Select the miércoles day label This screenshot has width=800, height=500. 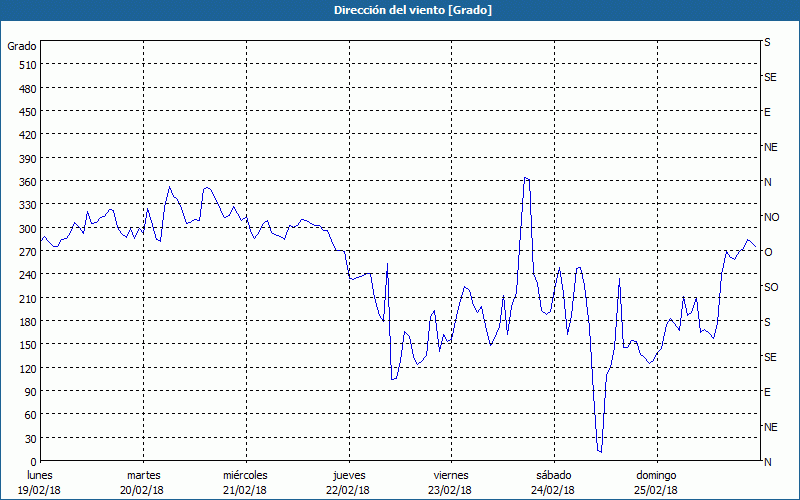tap(245, 475)
